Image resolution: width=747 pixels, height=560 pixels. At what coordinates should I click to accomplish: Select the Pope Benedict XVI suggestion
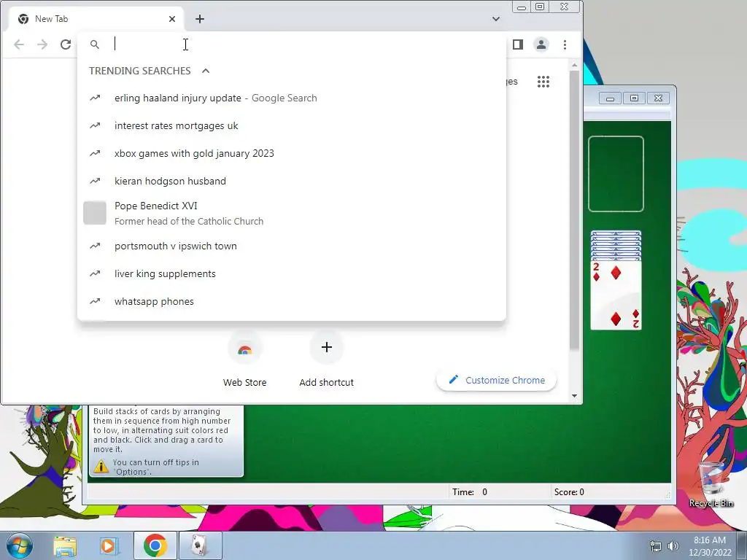[292, 214]
